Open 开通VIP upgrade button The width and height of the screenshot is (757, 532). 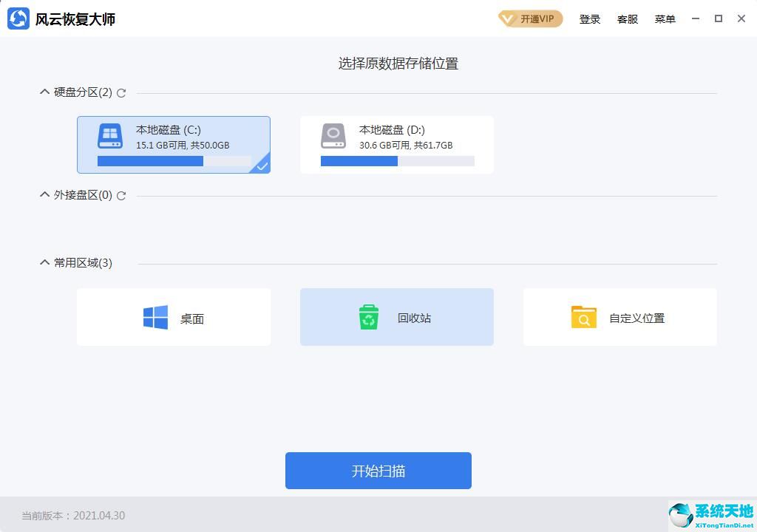(530, 18)
